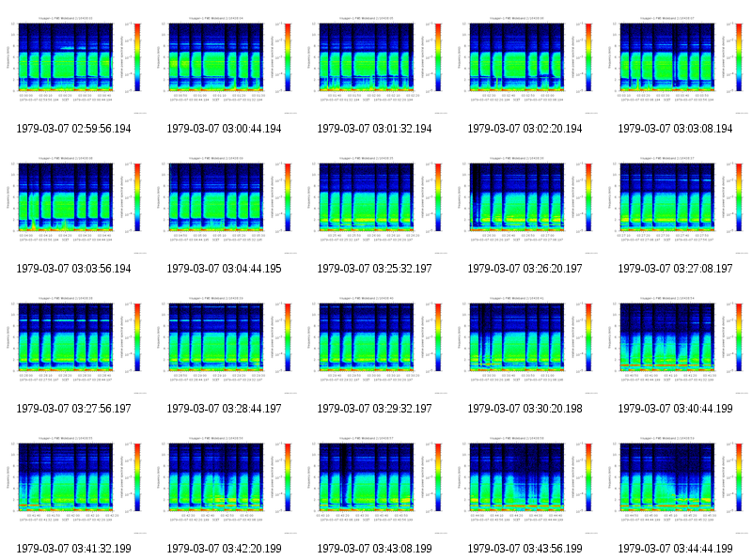
Task: Click the caption text 1979-03-07 03:25:32.197
Action: (x=374, y=269)
